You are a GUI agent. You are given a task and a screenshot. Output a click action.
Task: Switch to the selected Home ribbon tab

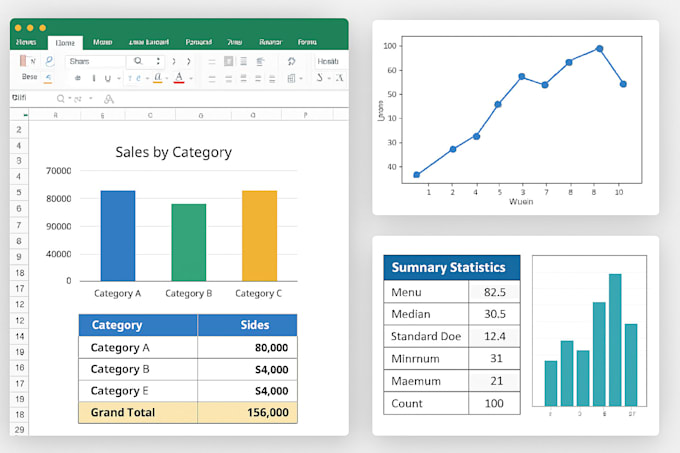pos(65,43)
